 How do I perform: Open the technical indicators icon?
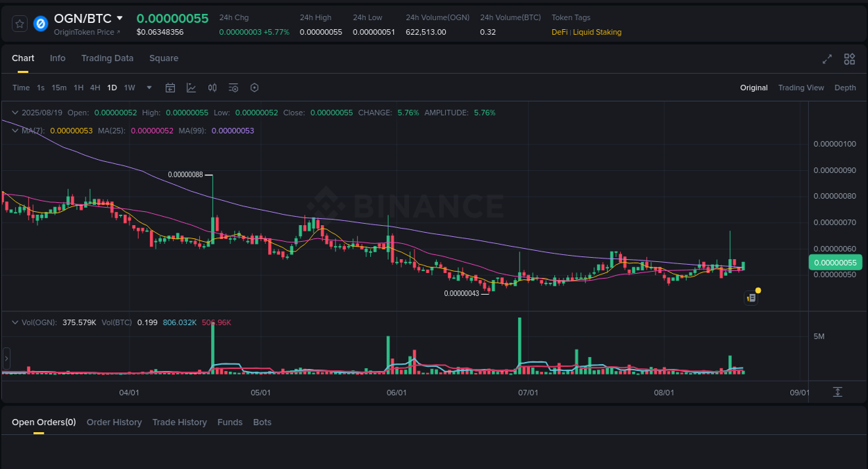coord(191,88)
